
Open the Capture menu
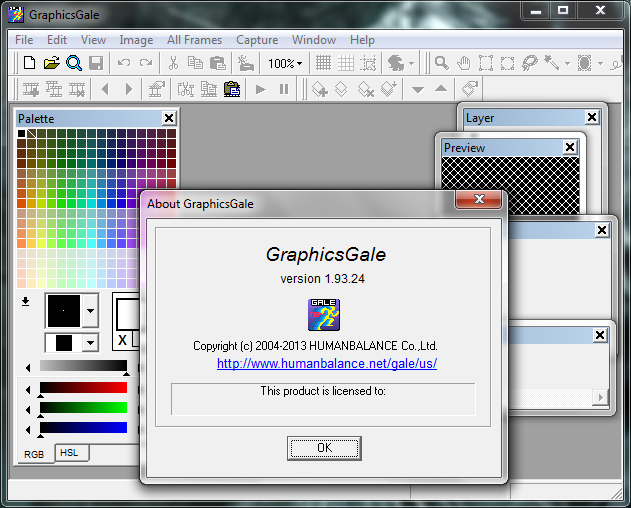pyautogui.click(x=257, y=40)
